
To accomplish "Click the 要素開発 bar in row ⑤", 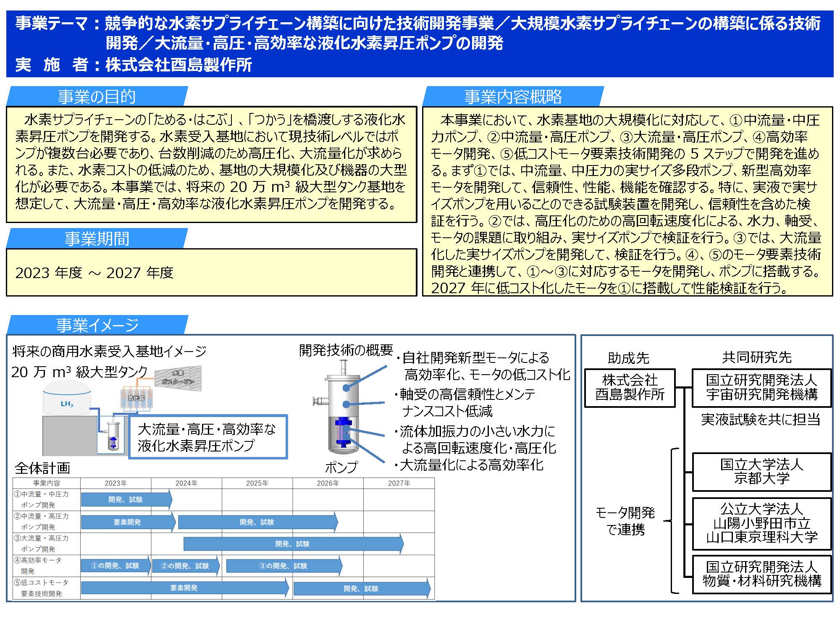I will (185, 588).
